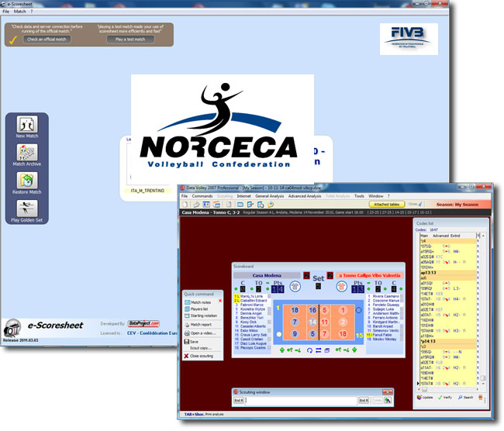This screenshot has height=431, width=504.
Task: Click rightmost green arrow below court
Action: click(x=354, y=350)
